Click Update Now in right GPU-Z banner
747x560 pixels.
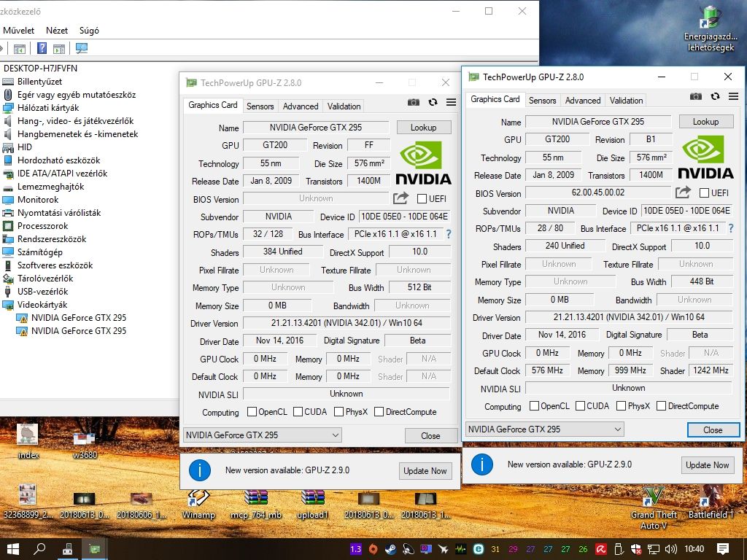pos(707,465)
